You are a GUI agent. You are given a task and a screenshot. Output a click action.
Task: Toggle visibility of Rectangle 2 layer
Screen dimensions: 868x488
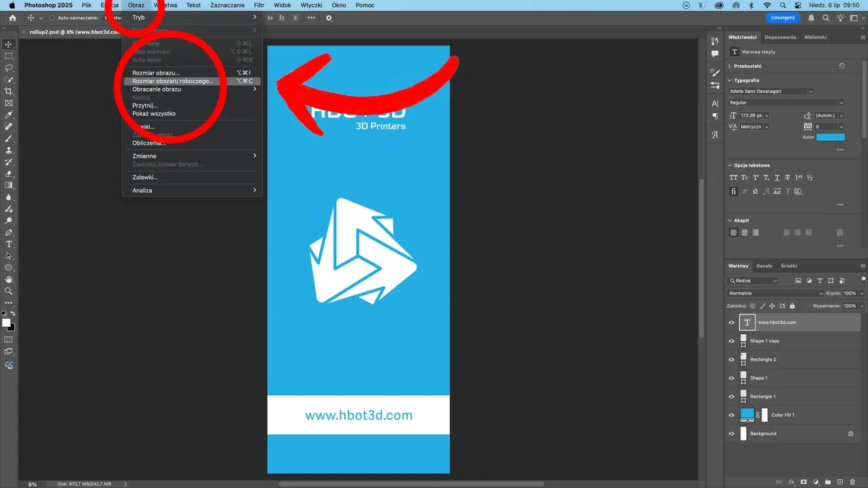(731, 359)
